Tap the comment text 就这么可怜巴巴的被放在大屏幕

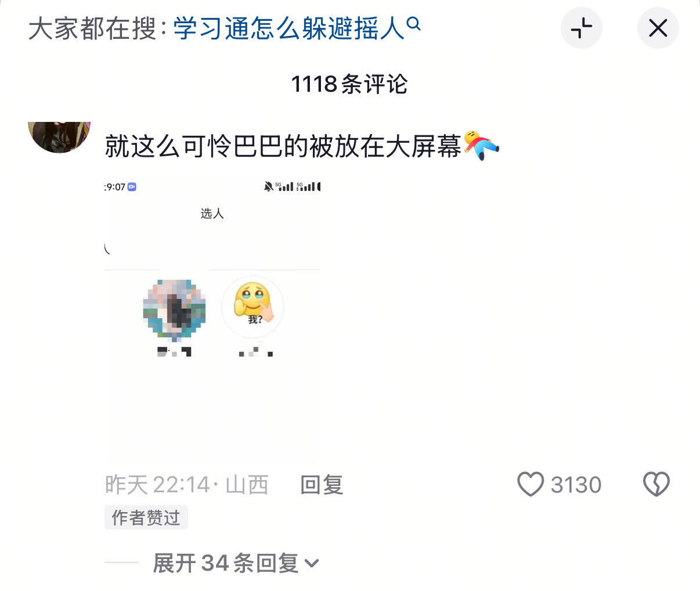point(283,146)
